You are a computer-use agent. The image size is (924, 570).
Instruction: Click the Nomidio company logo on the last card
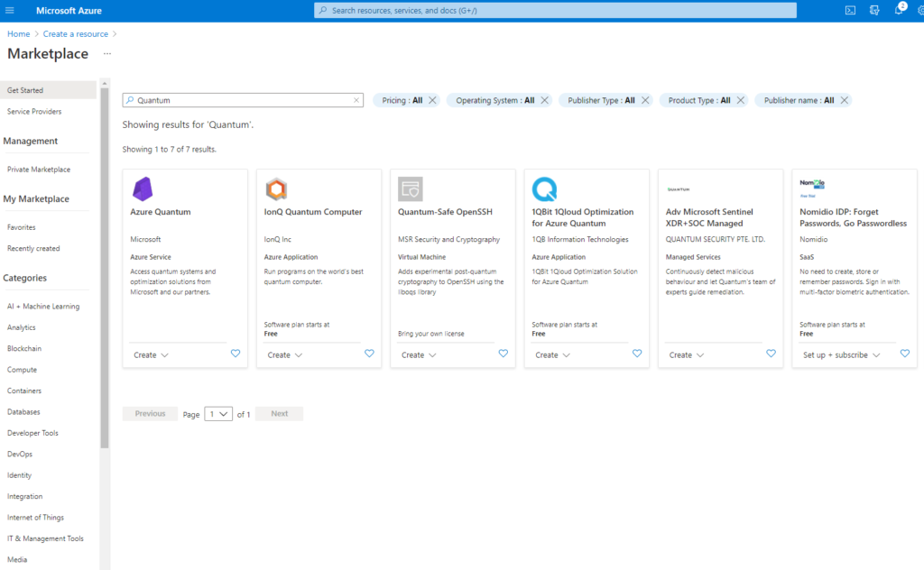811,184
